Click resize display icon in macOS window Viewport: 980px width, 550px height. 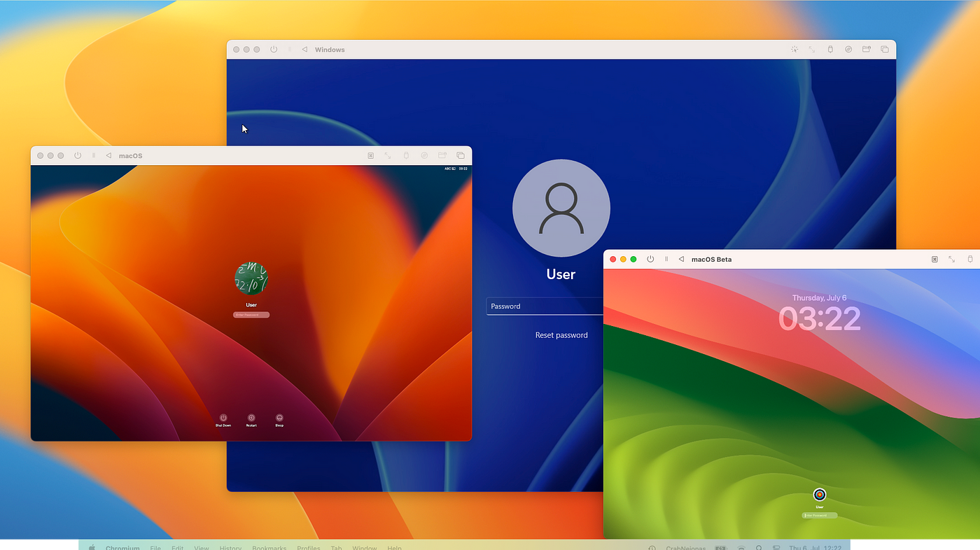click(x=388, y=155)
